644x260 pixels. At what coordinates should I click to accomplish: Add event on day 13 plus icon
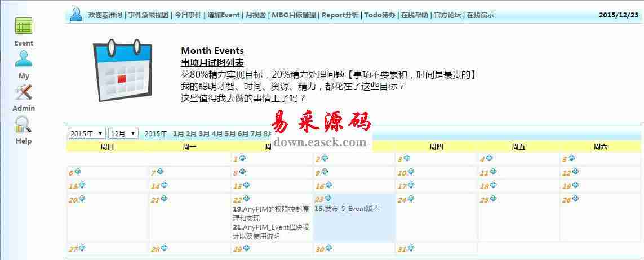(x=82, y=185)
